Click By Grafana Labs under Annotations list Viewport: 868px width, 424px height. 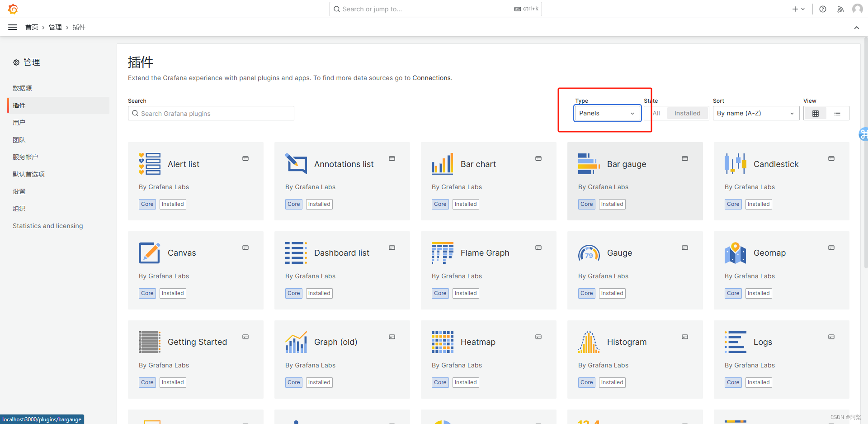coord(310,187)
